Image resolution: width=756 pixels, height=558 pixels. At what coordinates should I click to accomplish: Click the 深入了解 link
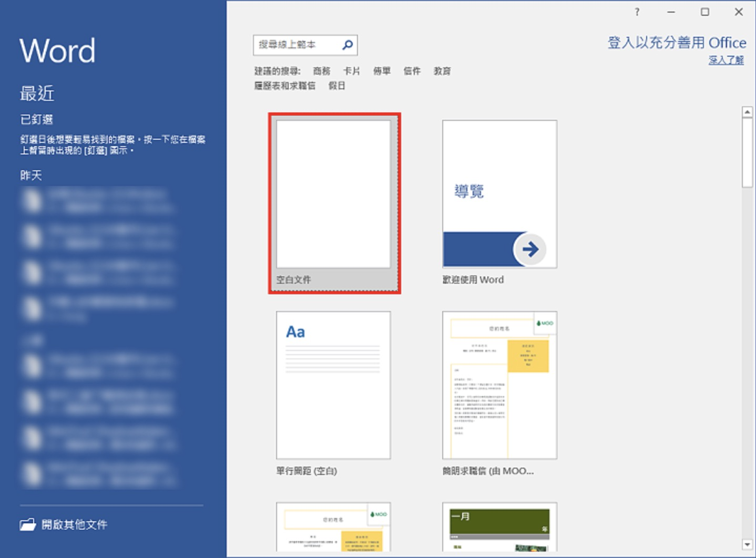[726, 60]
